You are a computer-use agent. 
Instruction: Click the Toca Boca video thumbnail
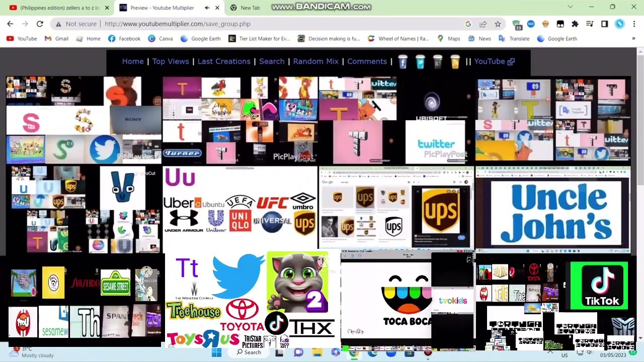coord(408,300)
